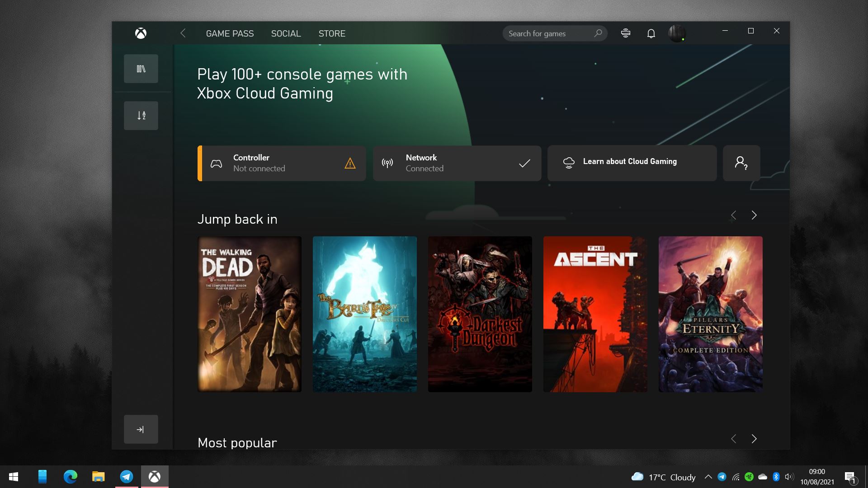Expand Most Popular section right arrow
Screen dimensions: 868x488
754,439
